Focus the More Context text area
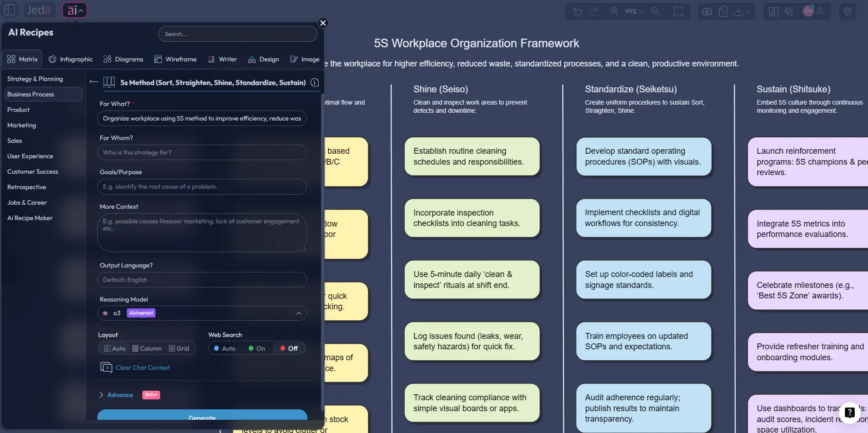The image size is (868, 433). pyautogui.click(x=202, y=232)
